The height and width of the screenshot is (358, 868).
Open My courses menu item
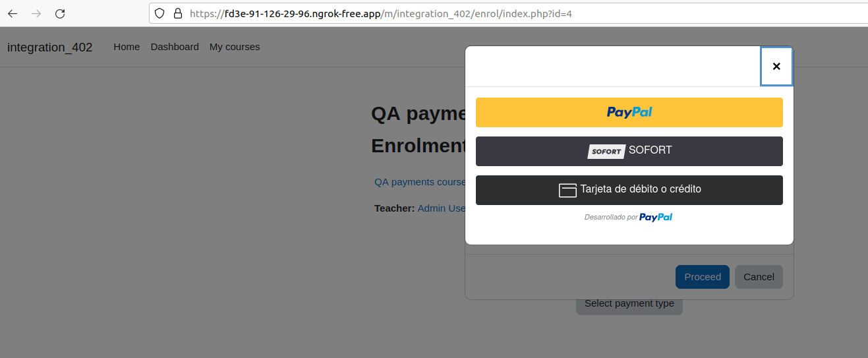click(x=235, y=47)
